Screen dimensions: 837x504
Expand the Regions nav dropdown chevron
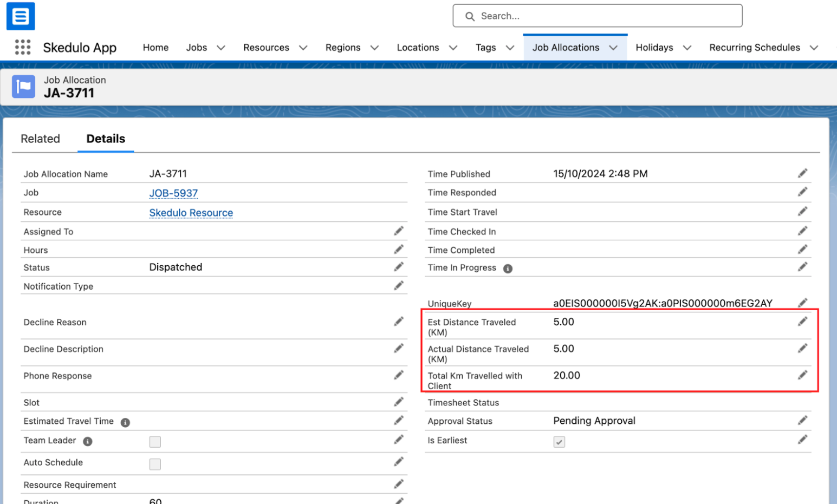374,48
